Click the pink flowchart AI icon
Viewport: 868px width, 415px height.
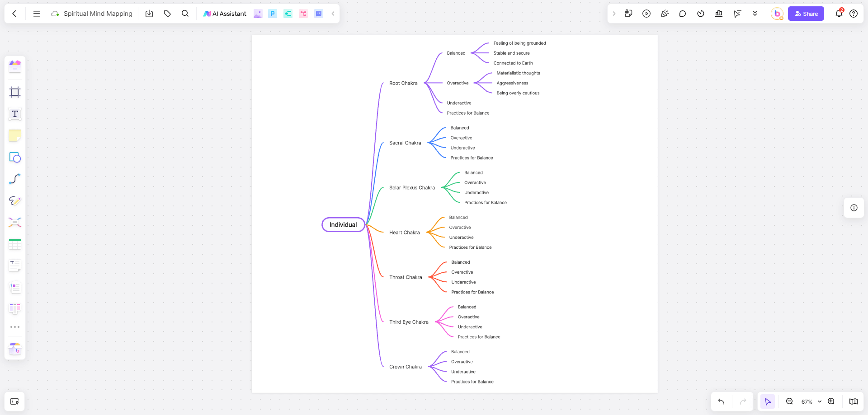click(x=303, y=14)
